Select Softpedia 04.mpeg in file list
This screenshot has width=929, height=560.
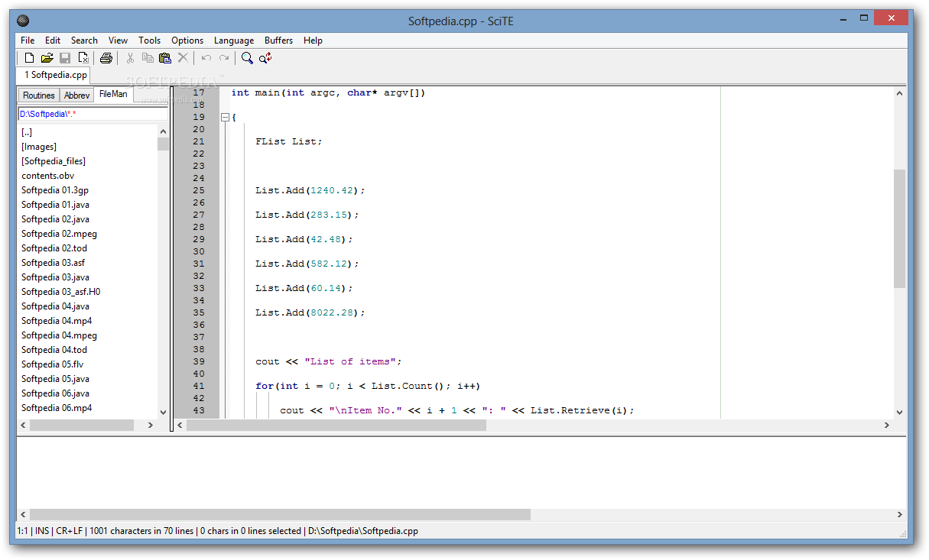pos(59,335)
